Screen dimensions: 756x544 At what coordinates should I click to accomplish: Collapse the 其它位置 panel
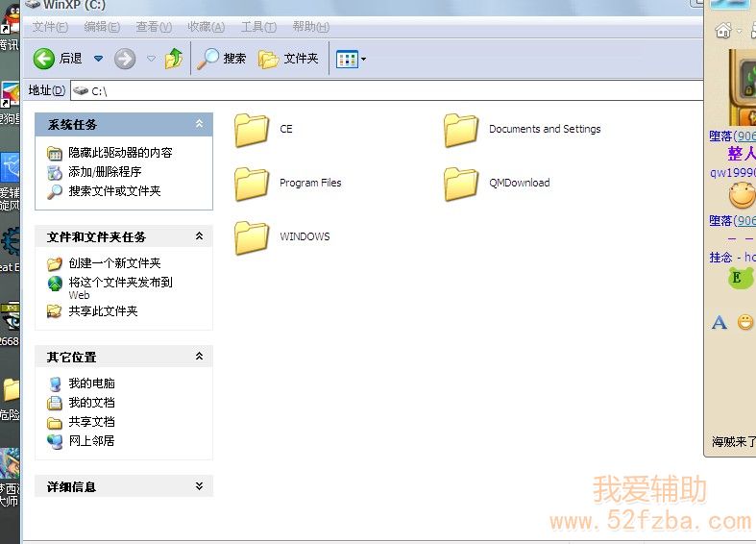coord(199,357)
